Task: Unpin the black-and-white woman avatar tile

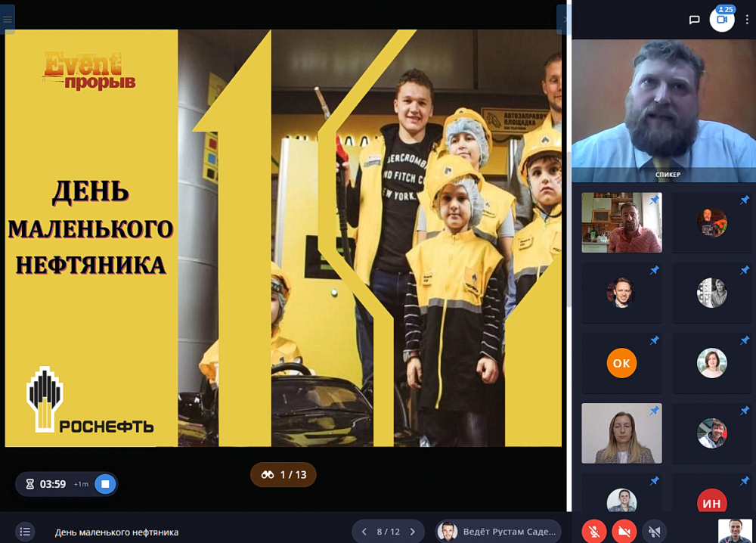Action: (x=745, y=271)
